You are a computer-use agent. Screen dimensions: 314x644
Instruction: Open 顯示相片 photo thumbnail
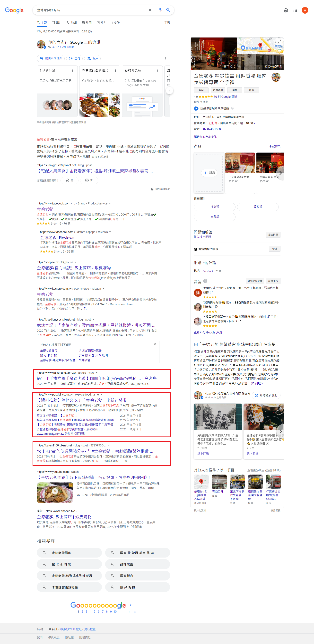pyautogui.click(x=214, y=54)
